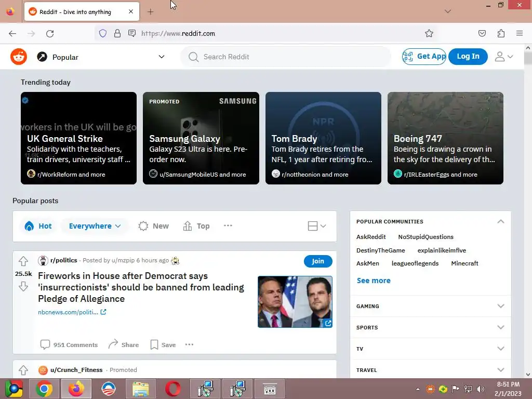Open the 951 Comments button
Viewport: 532px width, 399px height.
[69, 345]
